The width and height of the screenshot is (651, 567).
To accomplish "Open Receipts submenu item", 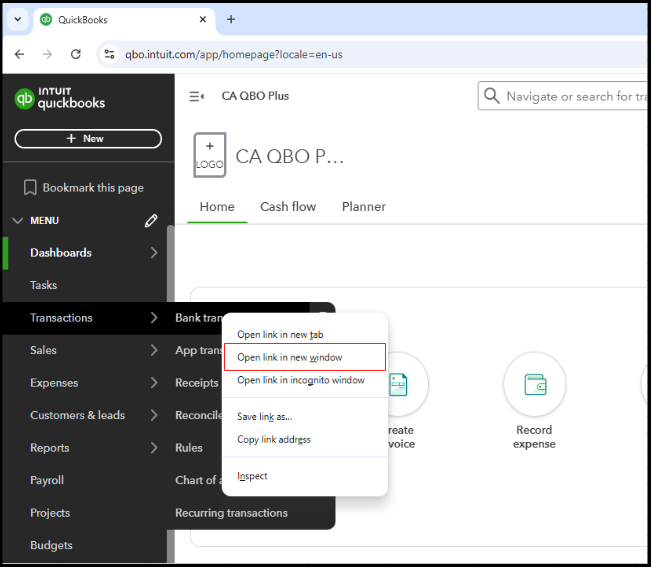I will click(x=197, y=383).
